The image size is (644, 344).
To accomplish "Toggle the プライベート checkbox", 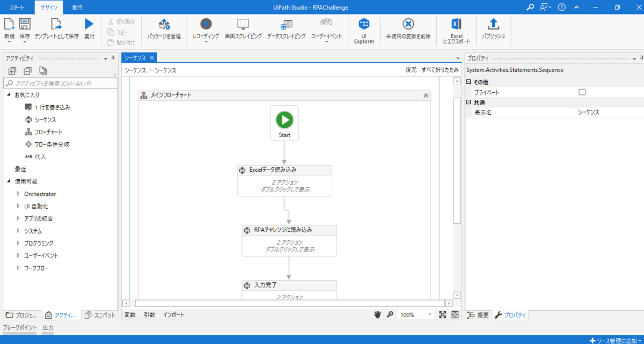I will [582, 92].
